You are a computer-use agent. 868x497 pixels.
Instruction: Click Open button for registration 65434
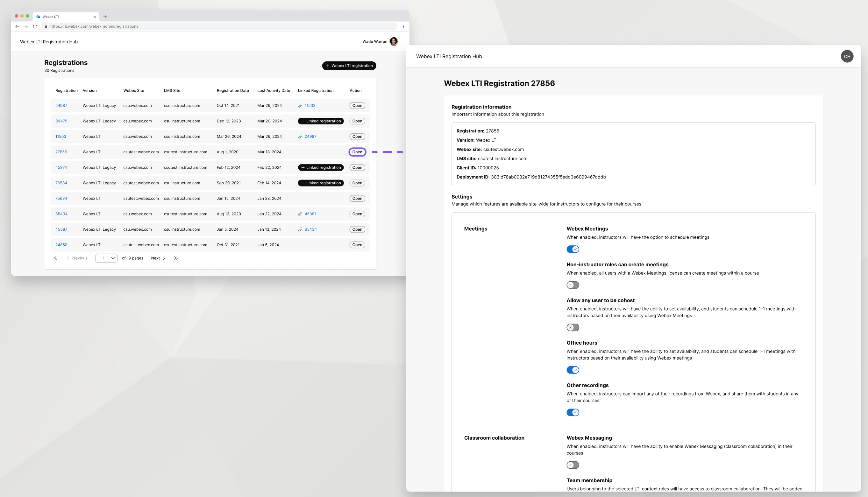click(357, 214)
